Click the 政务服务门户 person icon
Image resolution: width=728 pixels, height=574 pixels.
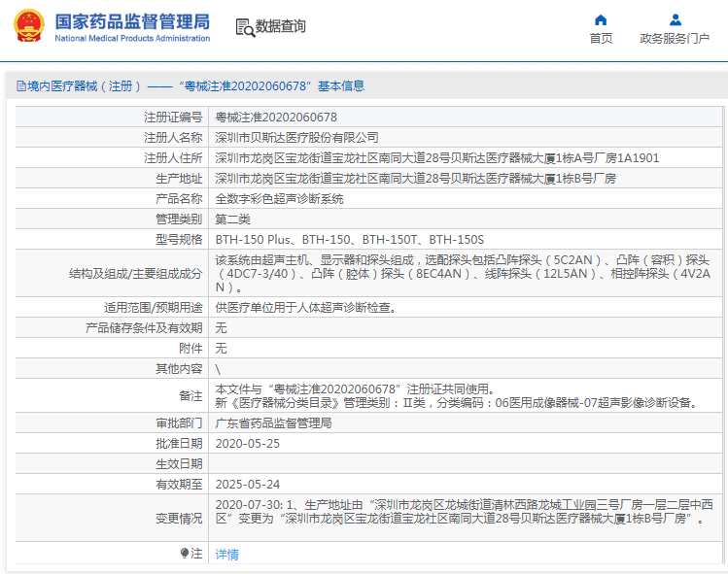[x=675, y=19]
